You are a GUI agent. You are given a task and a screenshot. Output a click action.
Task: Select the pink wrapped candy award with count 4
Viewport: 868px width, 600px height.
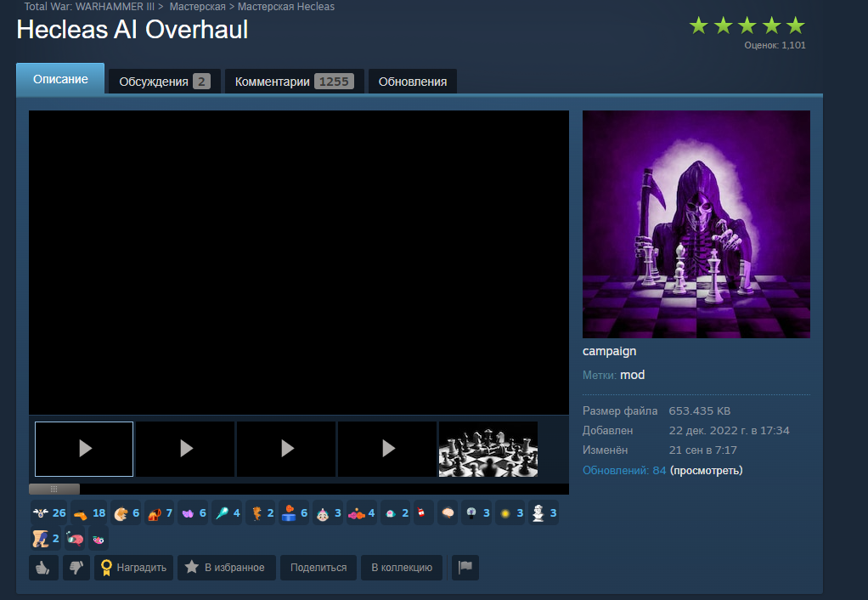pos(361,513)
